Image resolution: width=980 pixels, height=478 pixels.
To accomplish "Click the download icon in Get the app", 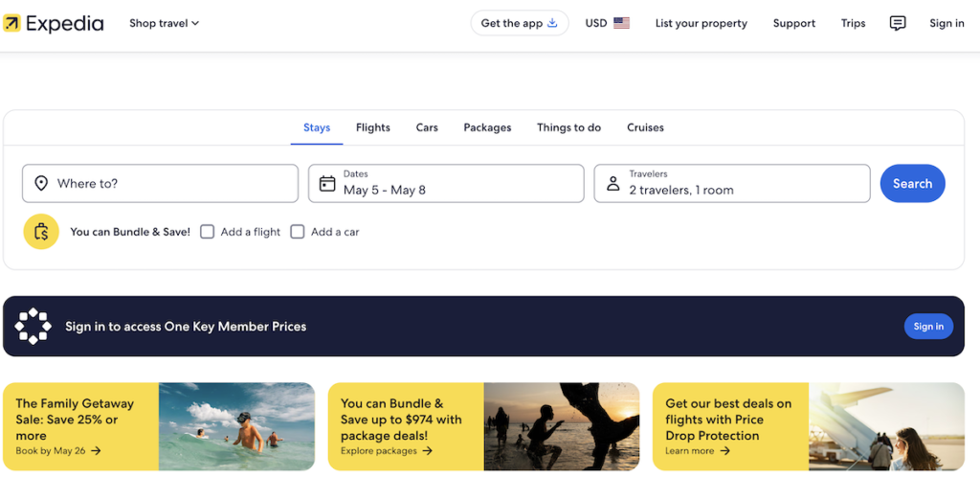I will 552,23.
